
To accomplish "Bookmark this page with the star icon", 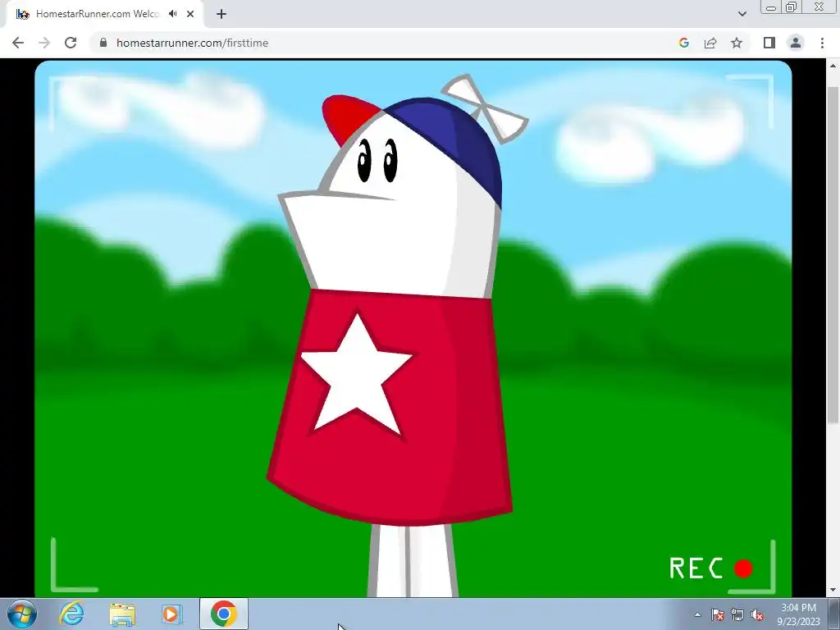I will click(x=737, y=43).
